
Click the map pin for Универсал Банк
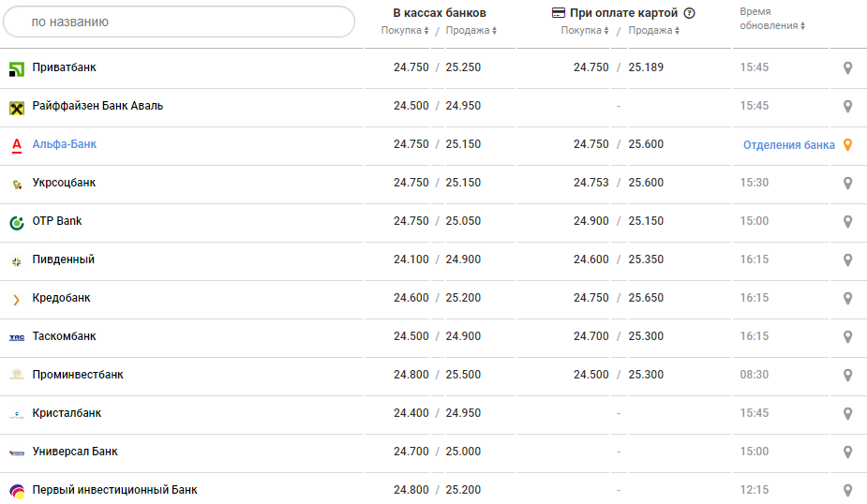click(x=847, y=452)
